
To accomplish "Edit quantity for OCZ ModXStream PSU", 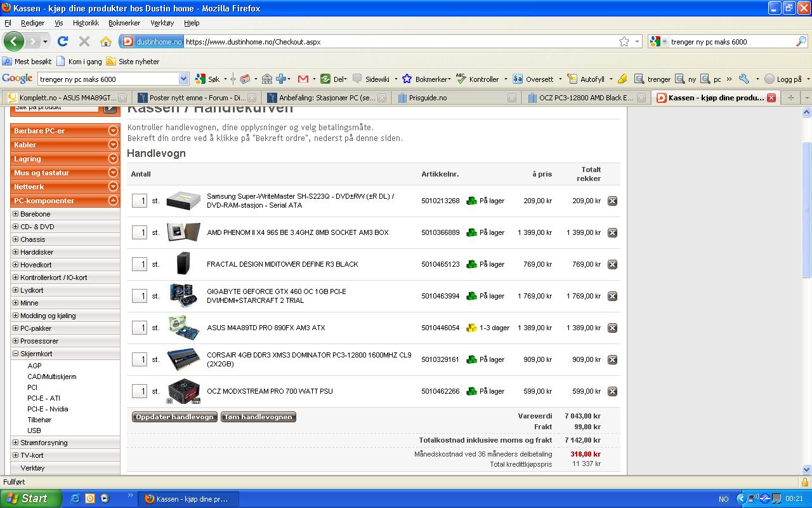I will 140,391.
